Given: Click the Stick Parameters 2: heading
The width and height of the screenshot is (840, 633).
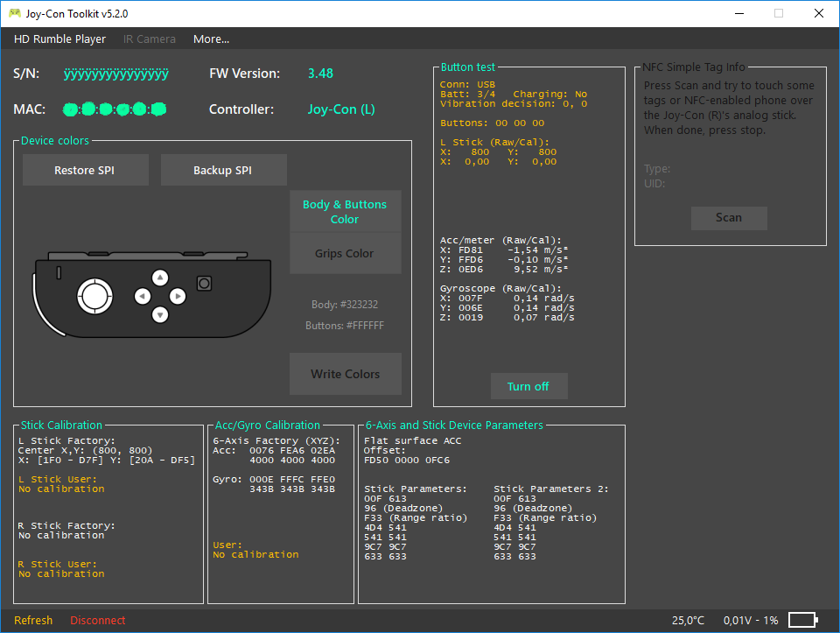Looking at the screenshot, I should pos(550,489).
